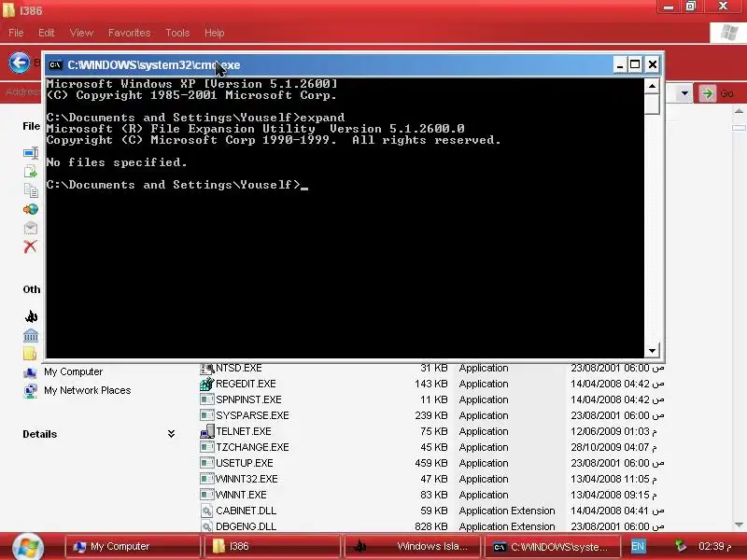Click the My Computer icon in the sidebar

tap(30, 372)
